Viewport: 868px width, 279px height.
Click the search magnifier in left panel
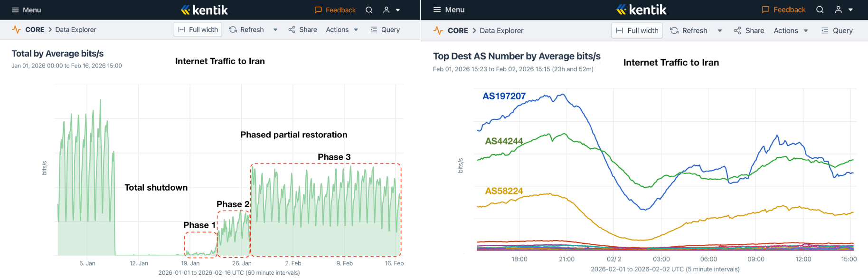(369, 10)
